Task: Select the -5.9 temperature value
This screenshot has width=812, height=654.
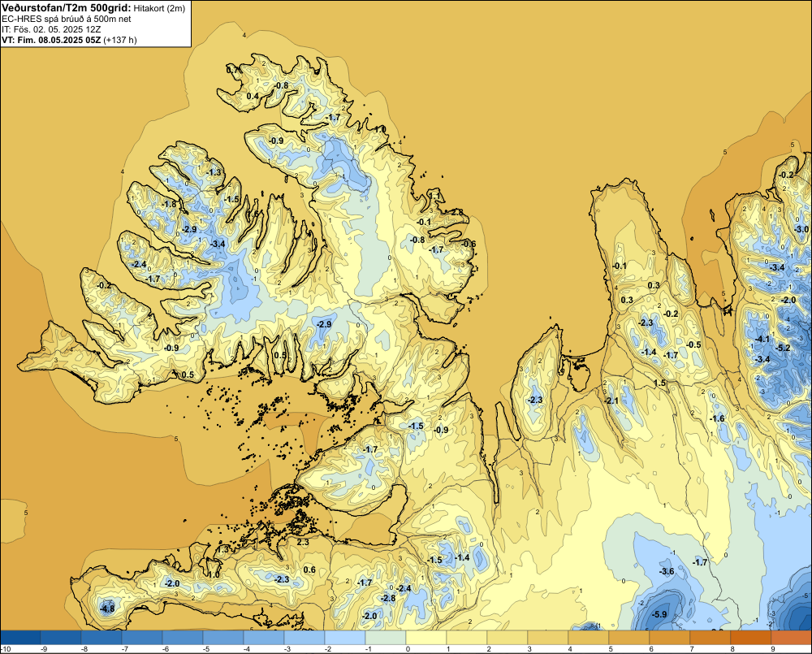Action: click(659, 615)
